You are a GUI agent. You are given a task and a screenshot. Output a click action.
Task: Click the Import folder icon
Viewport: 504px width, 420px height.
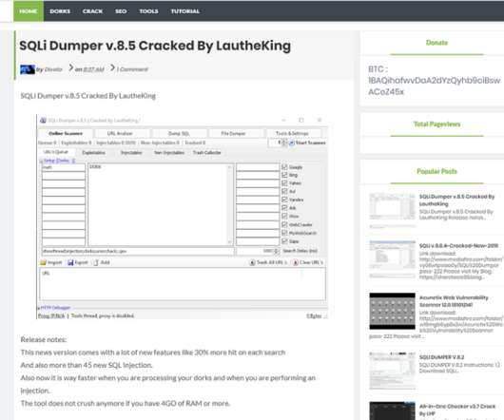pos(44,262)
